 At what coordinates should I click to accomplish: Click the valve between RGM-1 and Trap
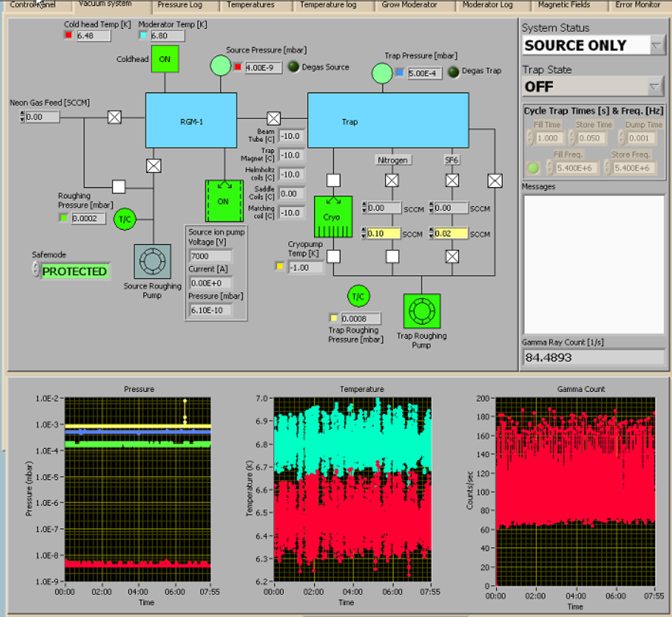274,118
